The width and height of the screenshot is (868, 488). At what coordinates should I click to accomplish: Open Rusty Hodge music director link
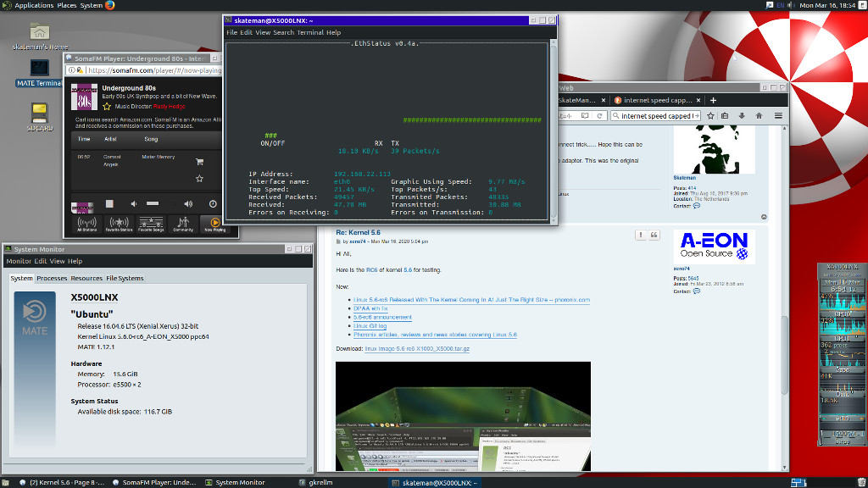(x=170, y=106)
